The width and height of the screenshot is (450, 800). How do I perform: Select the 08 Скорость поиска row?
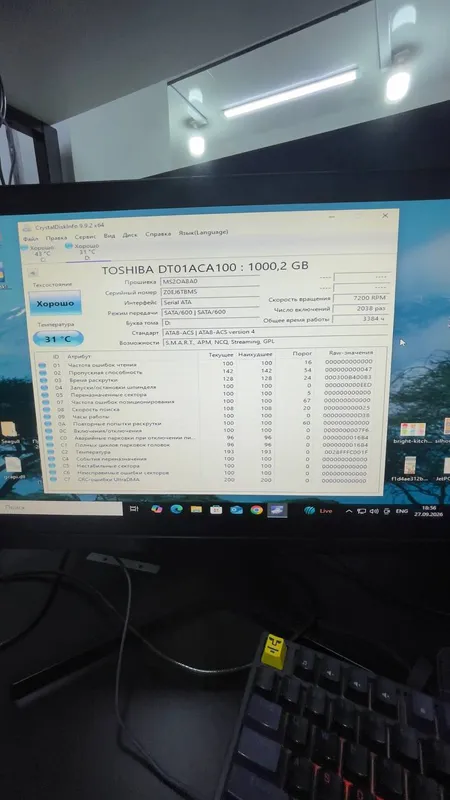(x=209, y=408)
